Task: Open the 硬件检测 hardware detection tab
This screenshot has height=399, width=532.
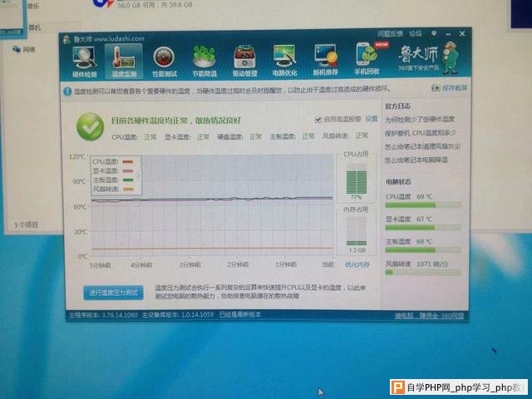Action: [x=84, y=62]
